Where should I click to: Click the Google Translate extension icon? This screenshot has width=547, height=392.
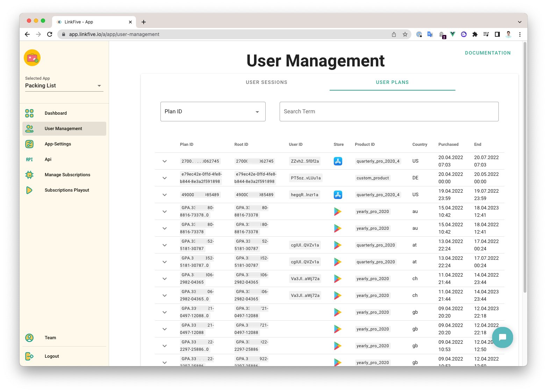click(x=430, y=34)
